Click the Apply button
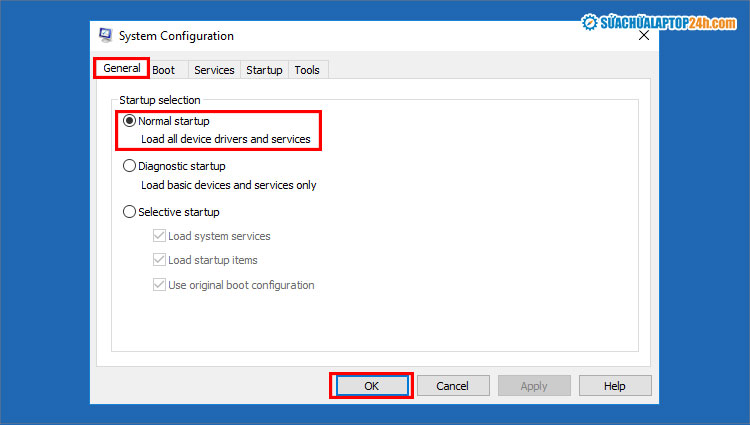Image resolution: width=750 pixels, height=425 pixels. tap(534, 386)
